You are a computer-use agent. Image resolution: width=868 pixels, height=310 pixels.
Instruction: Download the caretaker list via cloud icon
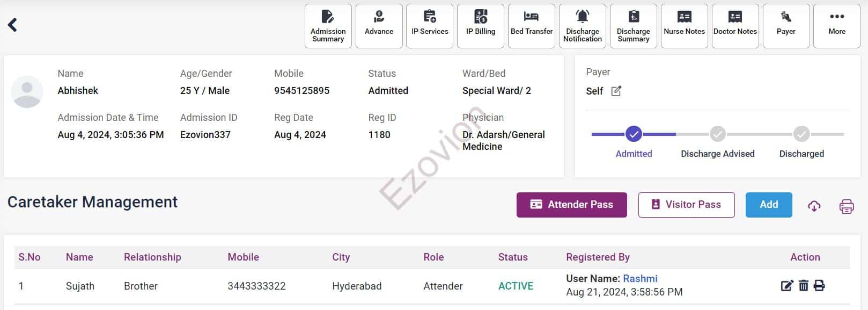[814, 206]
